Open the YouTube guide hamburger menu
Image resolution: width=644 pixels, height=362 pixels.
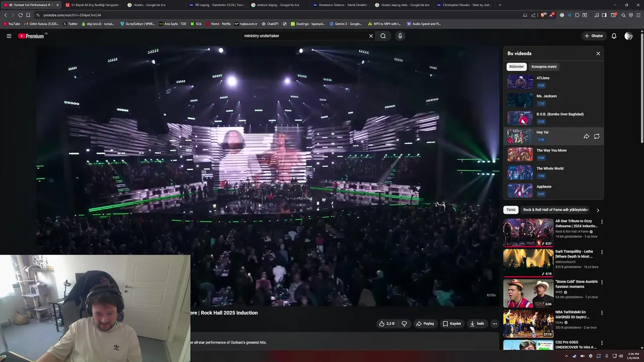point(9,36)
